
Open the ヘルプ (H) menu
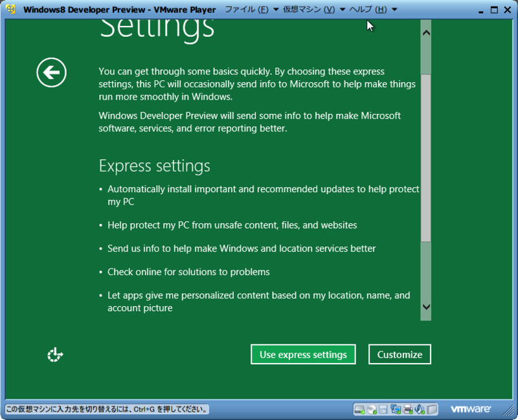coord(368,10)
